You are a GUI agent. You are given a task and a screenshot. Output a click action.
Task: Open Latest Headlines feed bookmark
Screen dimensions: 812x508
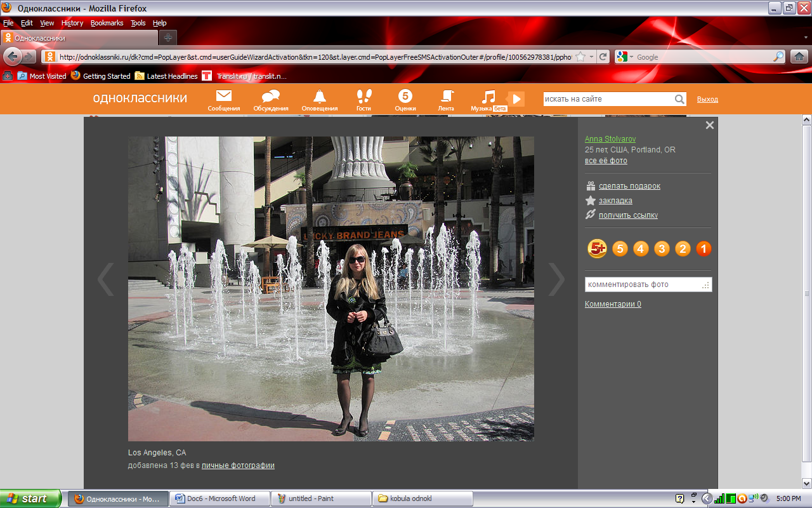(x=166, y=76)
